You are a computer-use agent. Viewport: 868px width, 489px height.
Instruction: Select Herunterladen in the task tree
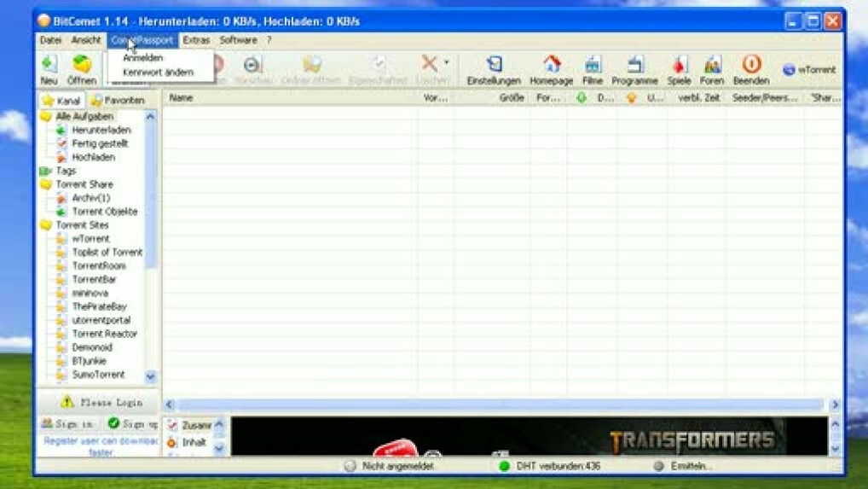pos(101,130)
